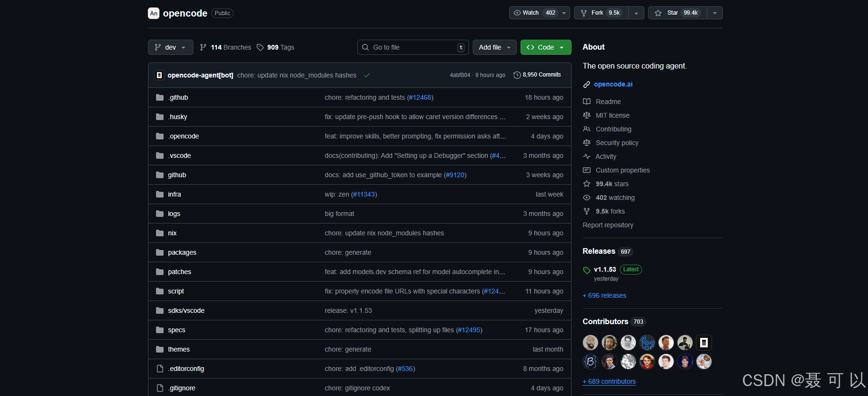This screenshot has width=868, height=396.
Task: Open pull request #9120 link
Action: (x=455, y=175)
